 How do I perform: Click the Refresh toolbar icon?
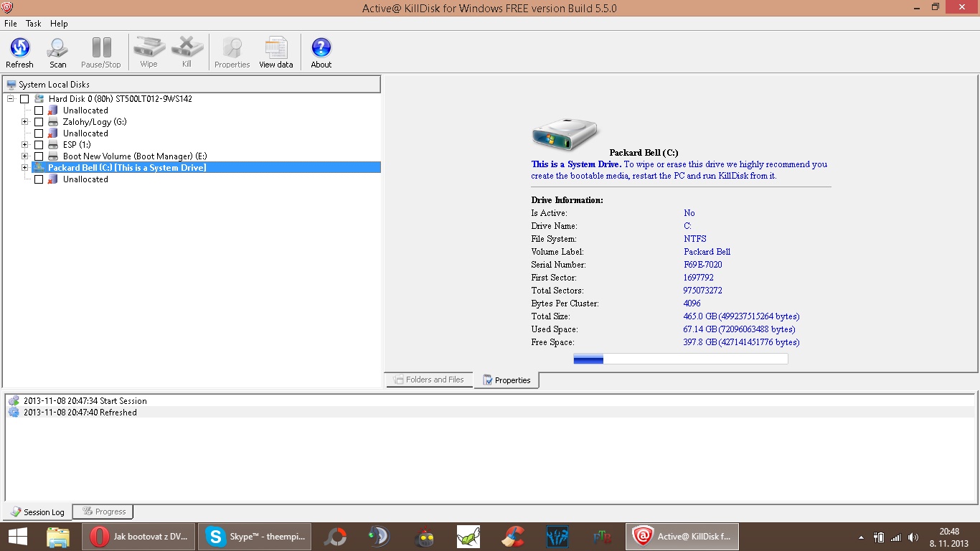(x=19, y=48)
